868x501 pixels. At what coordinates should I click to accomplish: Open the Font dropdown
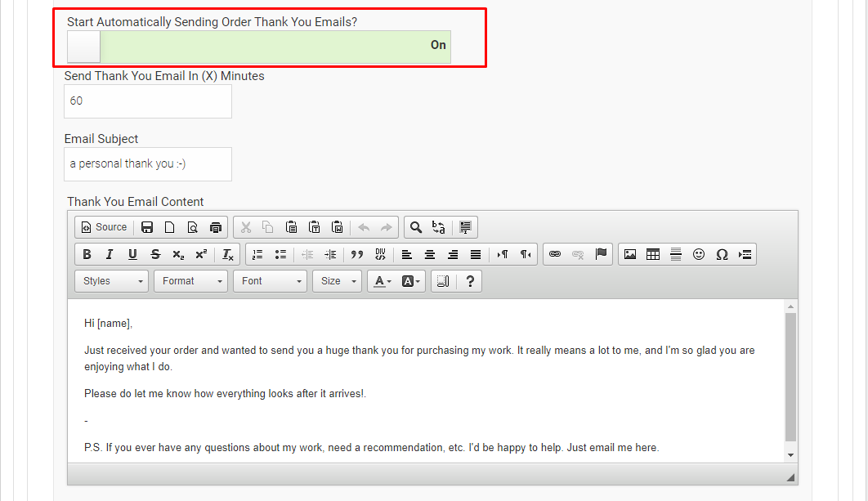270,280
